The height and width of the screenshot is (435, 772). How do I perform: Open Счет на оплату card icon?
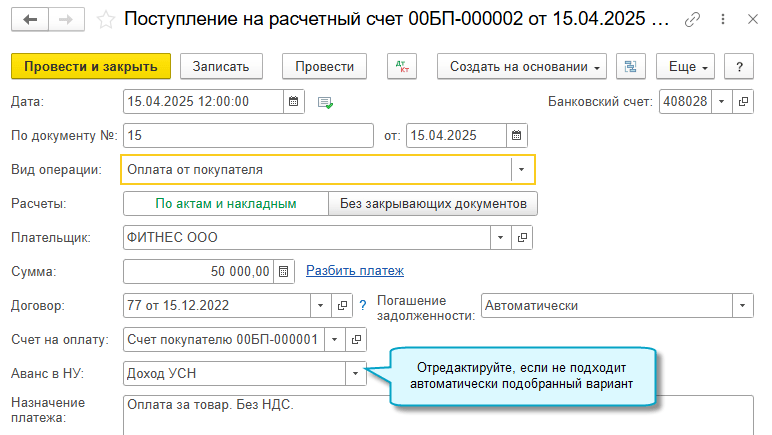[x=356, y=340]
